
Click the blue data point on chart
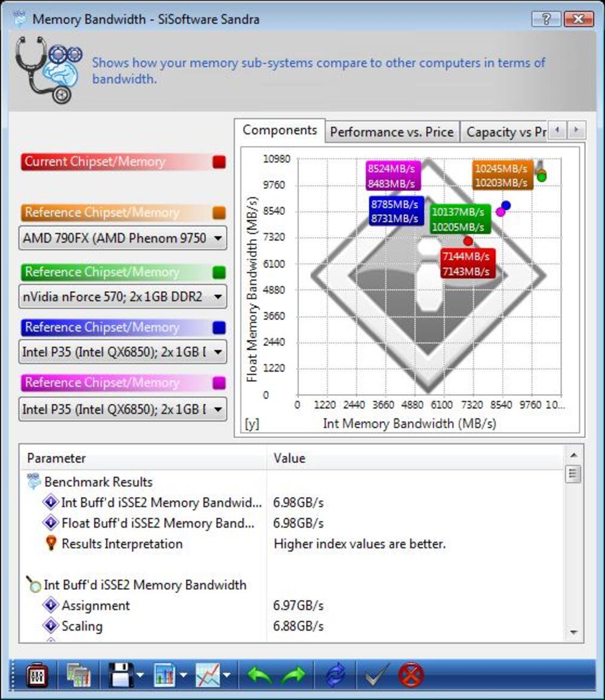tap(506, 205)
